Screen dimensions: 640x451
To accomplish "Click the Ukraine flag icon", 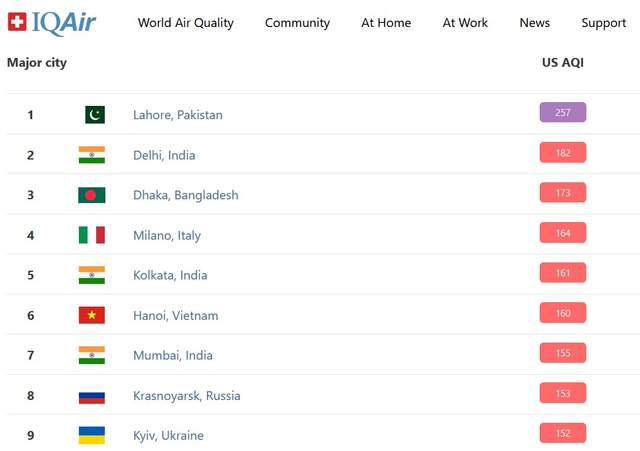I will 91,435.
